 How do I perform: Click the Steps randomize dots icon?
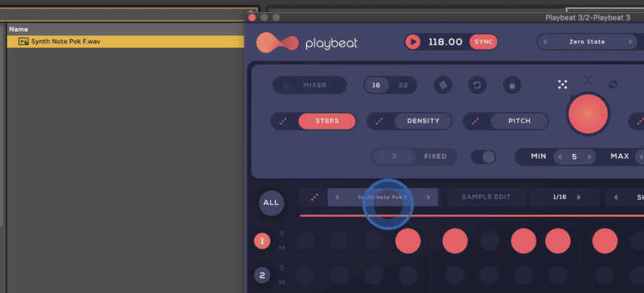pyautogui.click(x=284, y=122)
